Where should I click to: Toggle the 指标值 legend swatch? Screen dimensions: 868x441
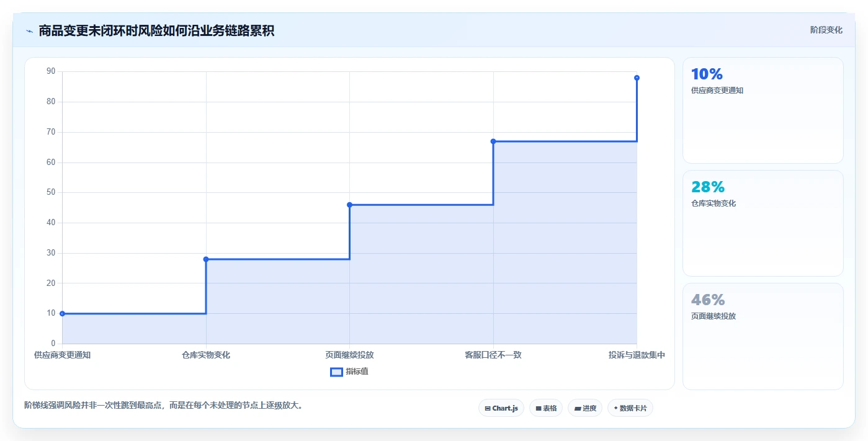(336, 372)
